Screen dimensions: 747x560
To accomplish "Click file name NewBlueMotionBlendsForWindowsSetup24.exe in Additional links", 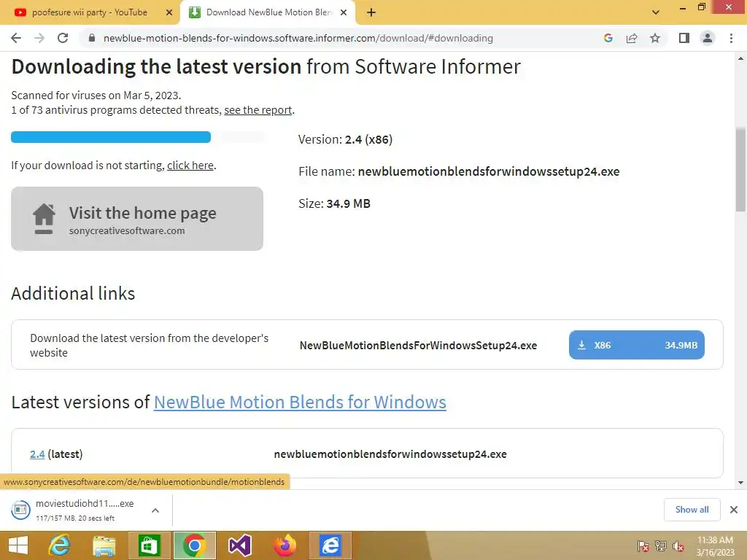I will pyautogui.click(x=418, y=345).
